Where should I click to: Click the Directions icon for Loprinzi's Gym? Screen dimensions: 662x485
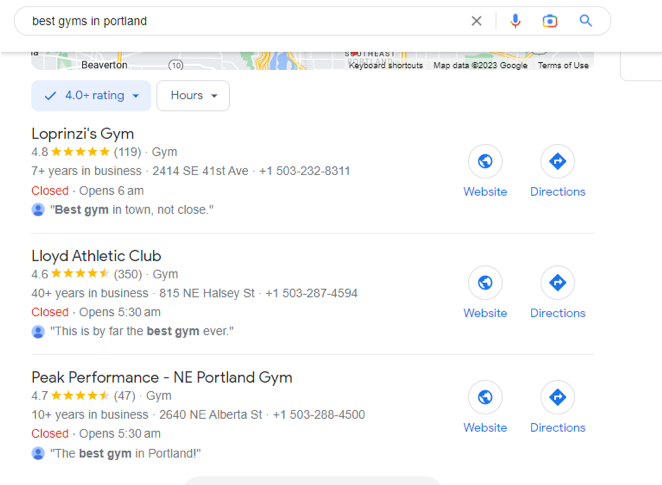coord(558,161)
